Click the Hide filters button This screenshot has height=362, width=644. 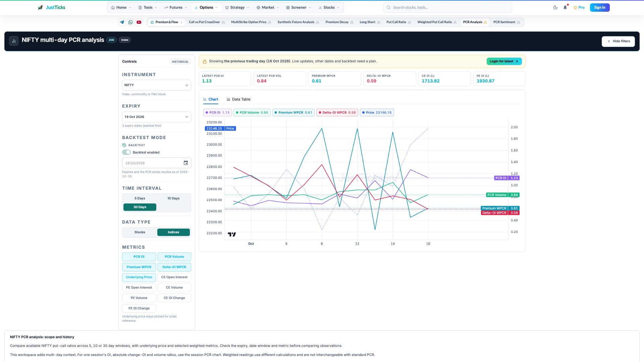pyautogui.click(x=618, y=41)
